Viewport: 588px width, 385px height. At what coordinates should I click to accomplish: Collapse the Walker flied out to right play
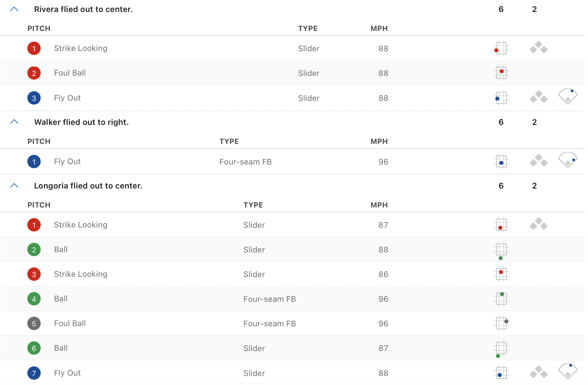14,122
